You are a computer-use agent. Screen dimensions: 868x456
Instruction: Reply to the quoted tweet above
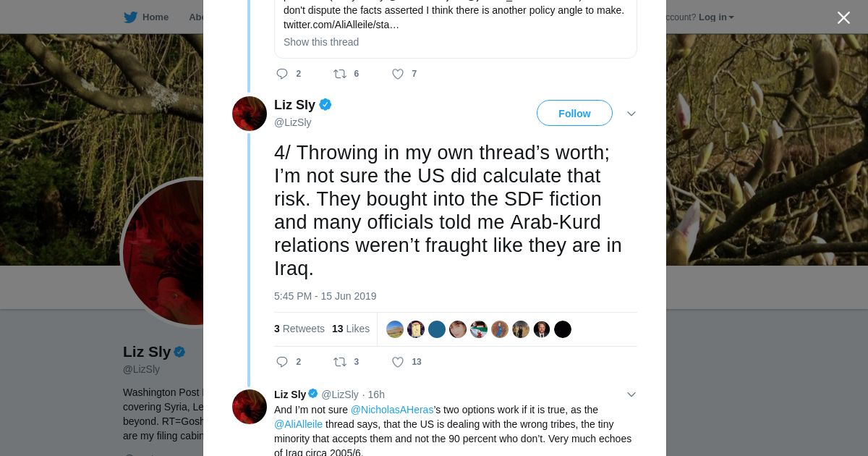coord(283,74)
